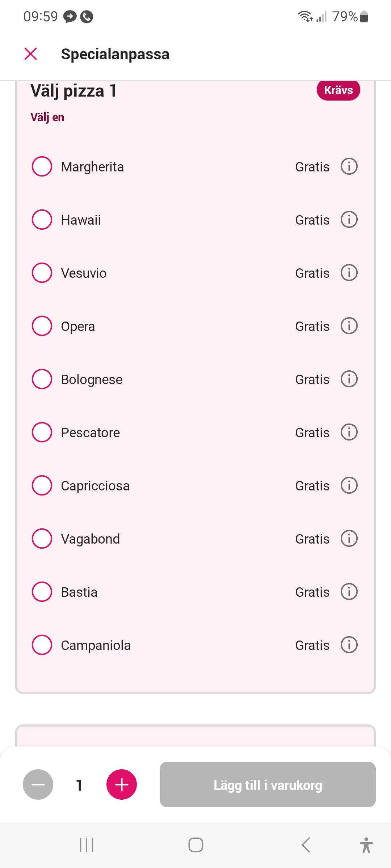Tap the Opera info icon

click(349, 326)
